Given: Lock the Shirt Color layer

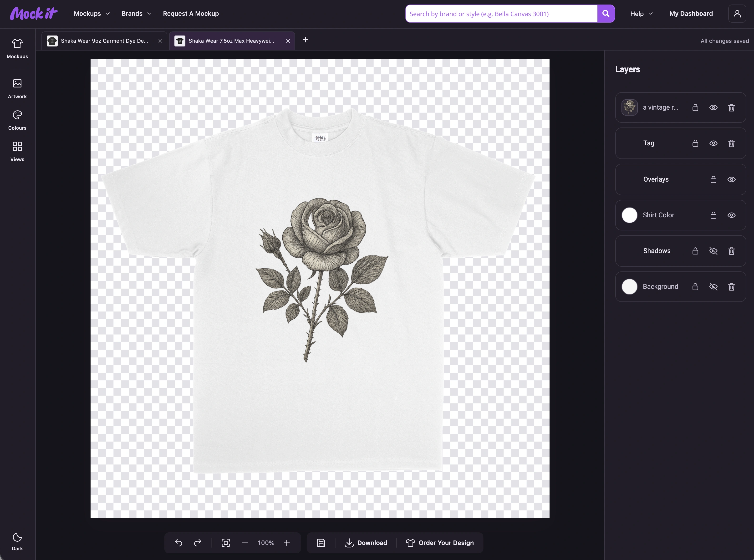Looking at the screenshot, I should click(x=713, y=215).
